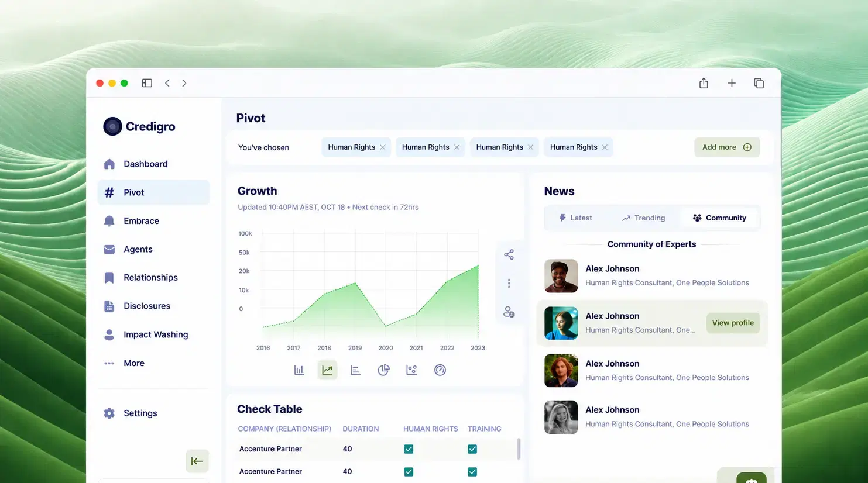Image resolution: width=868 pixels, height=483 pixels.
Task: Toggle the sidebar panel icon in titlebar
Action: click(147, 83)
